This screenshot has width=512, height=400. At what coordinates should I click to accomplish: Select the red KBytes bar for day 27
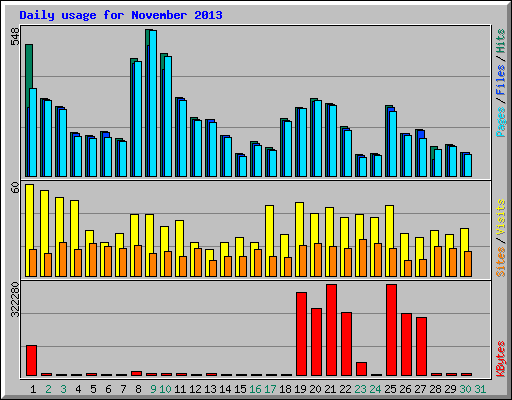pyautogui.click(x=421, y=347)
